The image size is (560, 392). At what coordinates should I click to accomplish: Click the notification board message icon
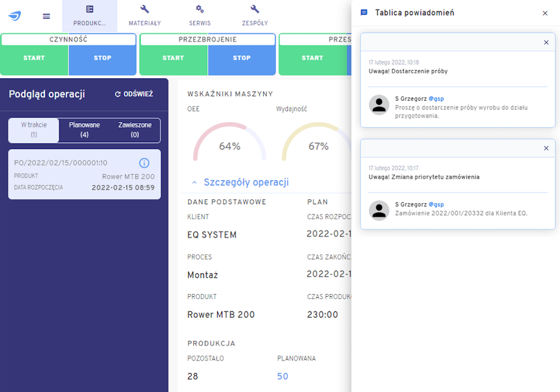[x=364, y=13]
